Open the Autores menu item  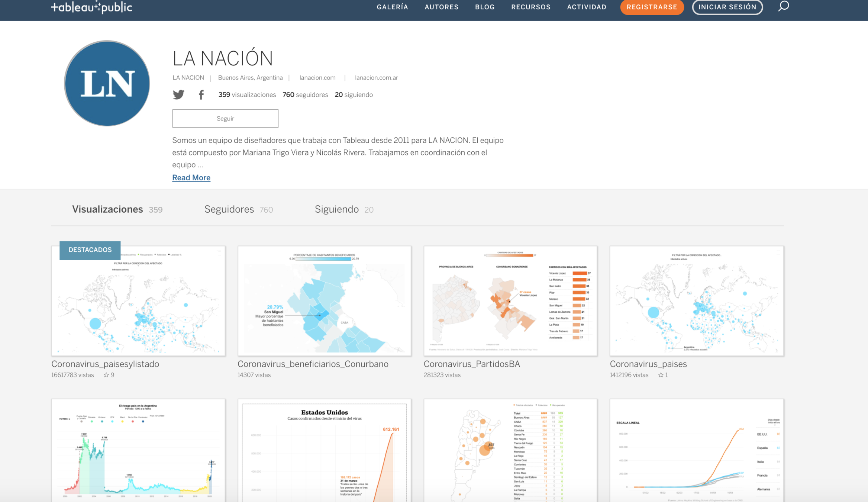pyautogui.click(x=441, y=7)
